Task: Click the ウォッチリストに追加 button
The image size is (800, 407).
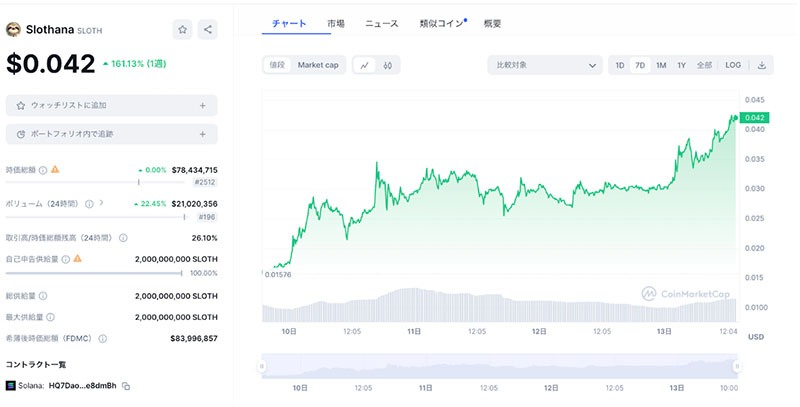Action: pos(112,106)
